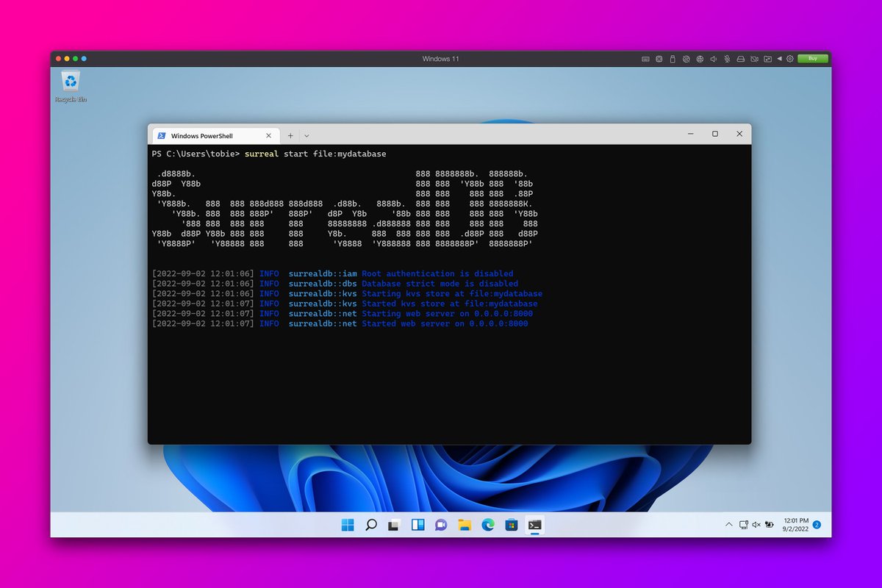Minimize the Windows PowerShell window
This screenshot has height=588, width=882.
click(x=690, y=134)
